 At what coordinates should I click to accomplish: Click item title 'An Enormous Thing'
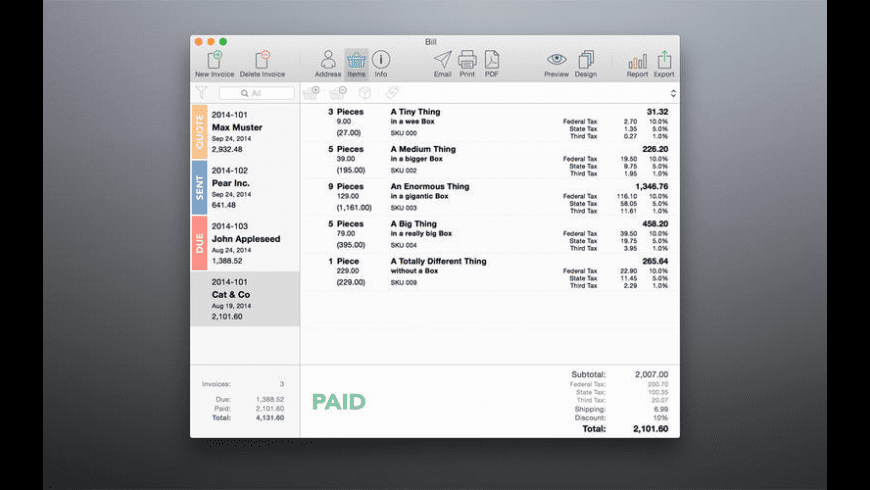429,186
